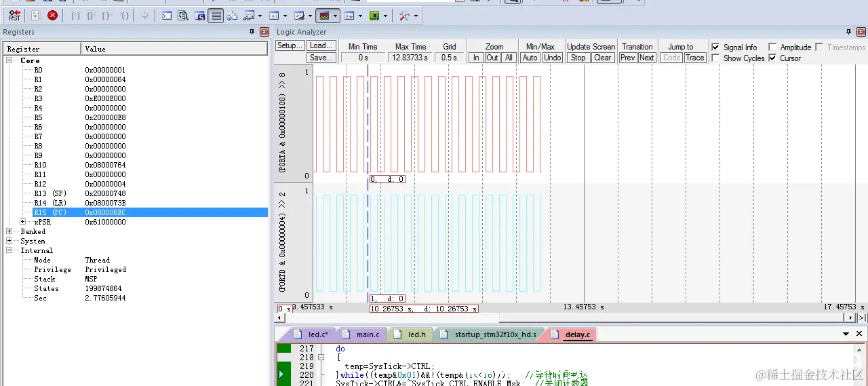Open the Disassembly Window icon
Screen dimensions: 868x386
pos(183,16)
